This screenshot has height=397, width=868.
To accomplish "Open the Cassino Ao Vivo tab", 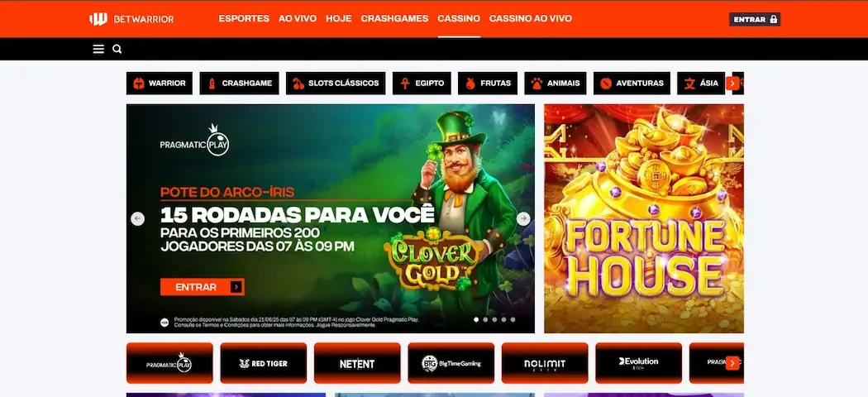I will pos(531,19).
